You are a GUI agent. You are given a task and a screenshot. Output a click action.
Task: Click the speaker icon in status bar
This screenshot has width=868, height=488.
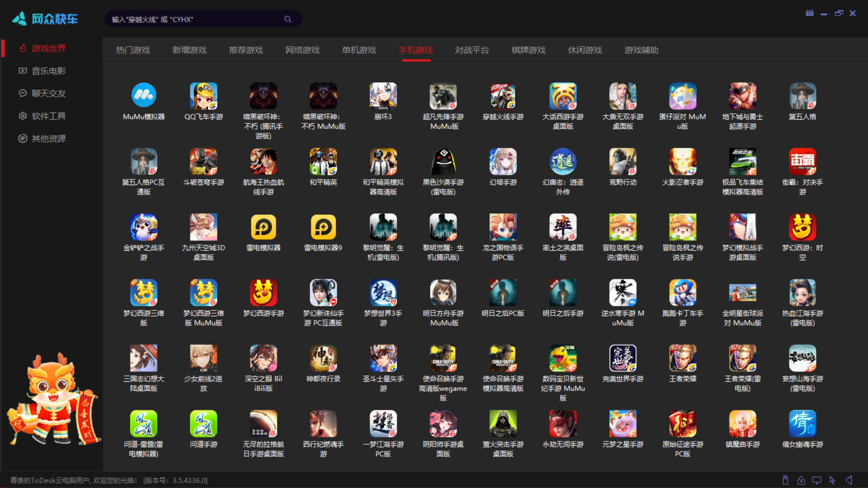[849, 480]
